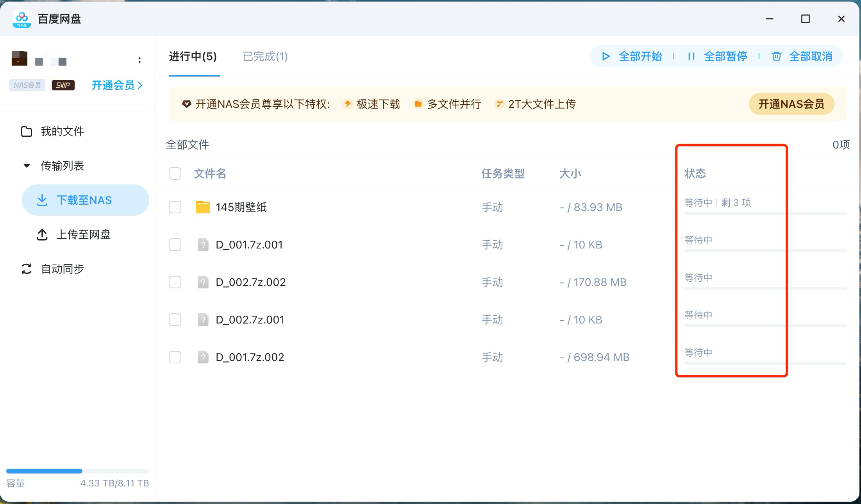Click the NAS会员 badge
This screenshot has width=861, height=504.
pyautogui.click(x=27, y=85)
